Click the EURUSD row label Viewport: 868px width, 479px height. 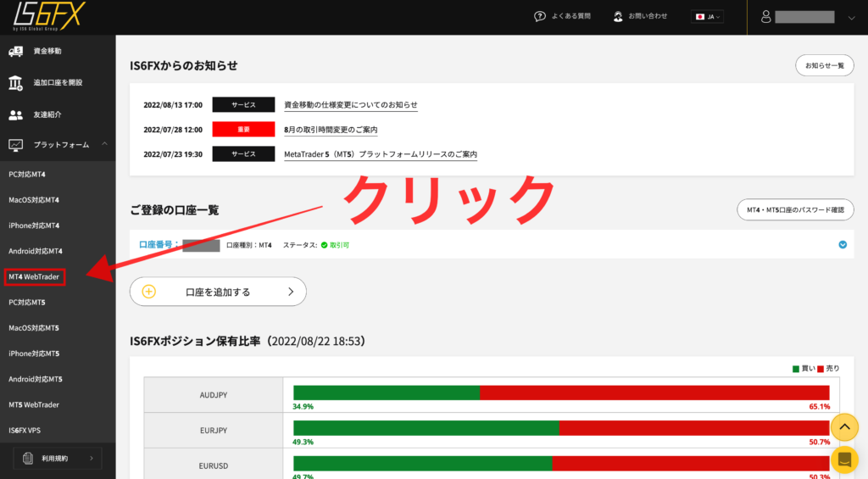pos(213,465)
